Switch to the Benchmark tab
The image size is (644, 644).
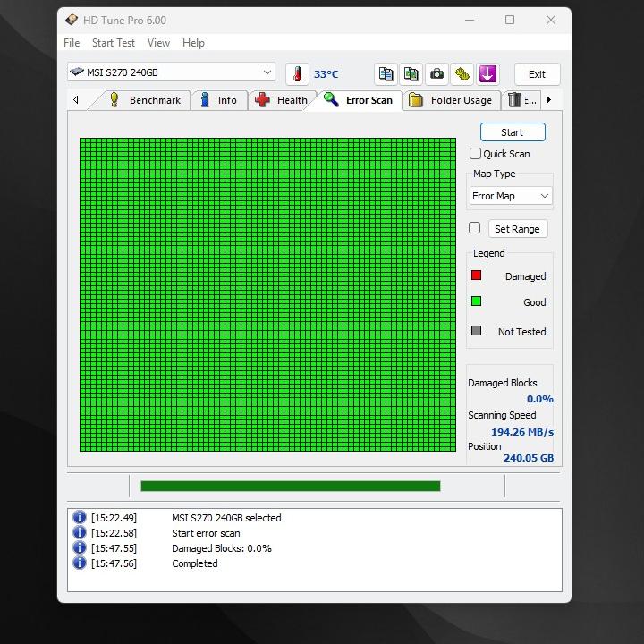(x=145, y=100)
